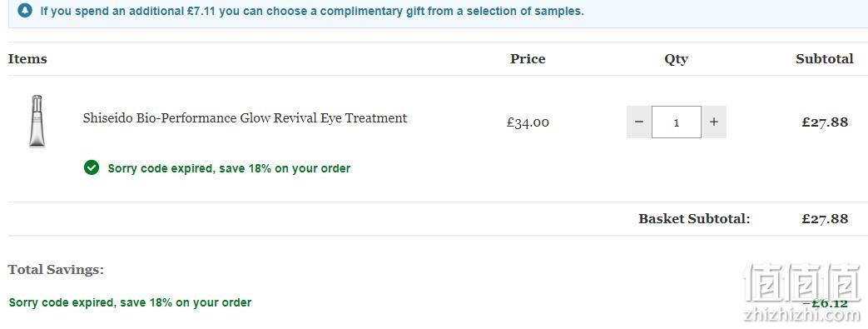Open the Shiseido eye treatment product thumbnail
The height and width of the screenshot is (329, 868).
37,122
